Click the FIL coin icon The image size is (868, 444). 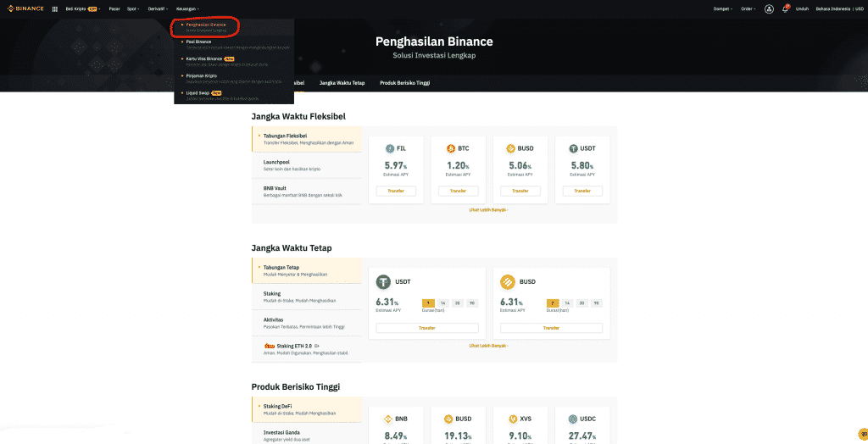(x=390, y=148)
